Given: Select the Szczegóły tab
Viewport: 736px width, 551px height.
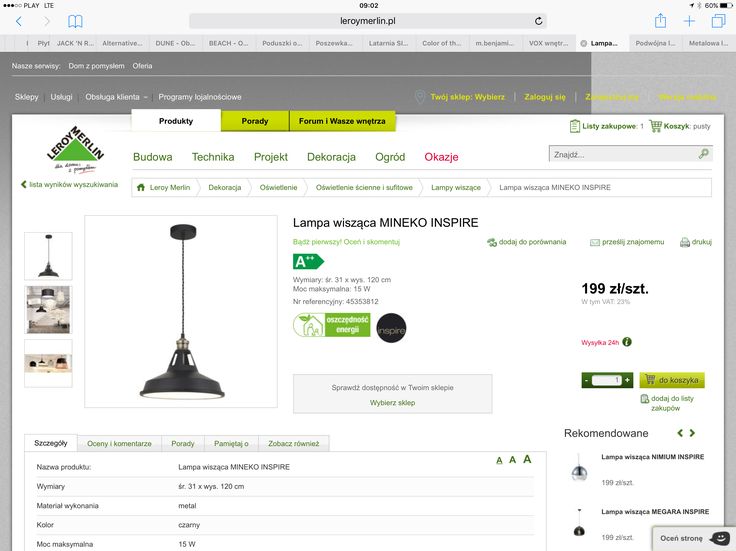Looking at the screenshot, I should tap(51, 443).
